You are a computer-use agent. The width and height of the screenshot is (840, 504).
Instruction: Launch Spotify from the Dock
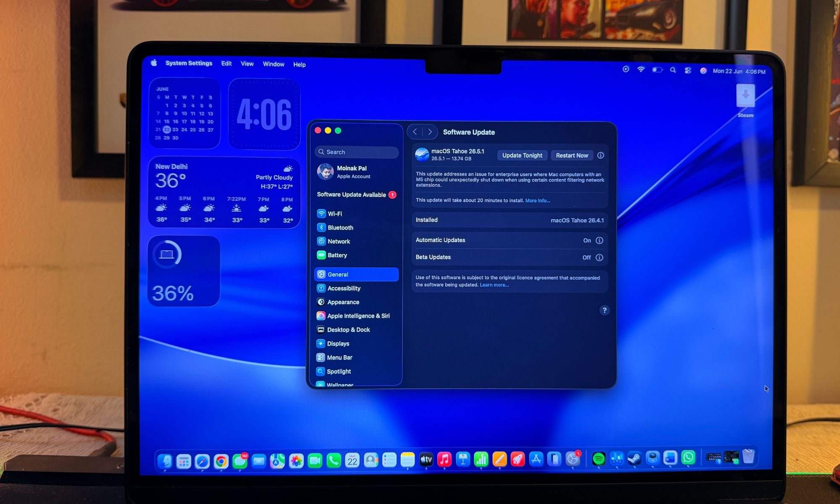click(598, 459)
